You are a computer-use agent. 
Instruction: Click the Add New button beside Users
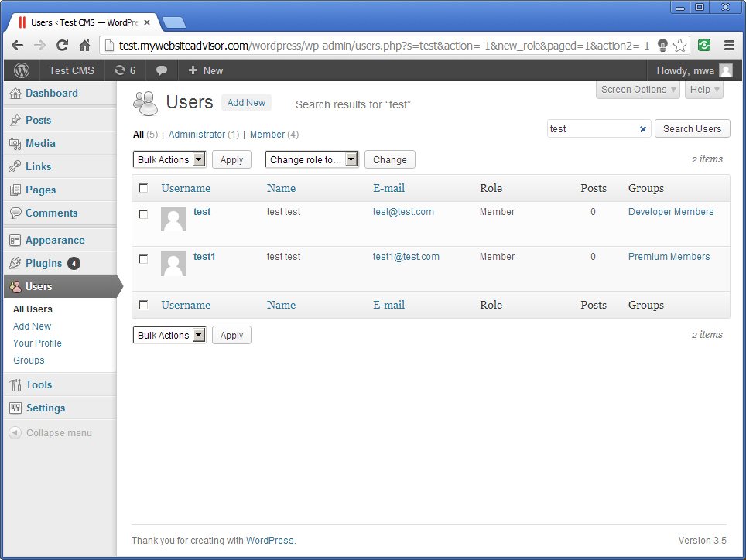point(246,103)
